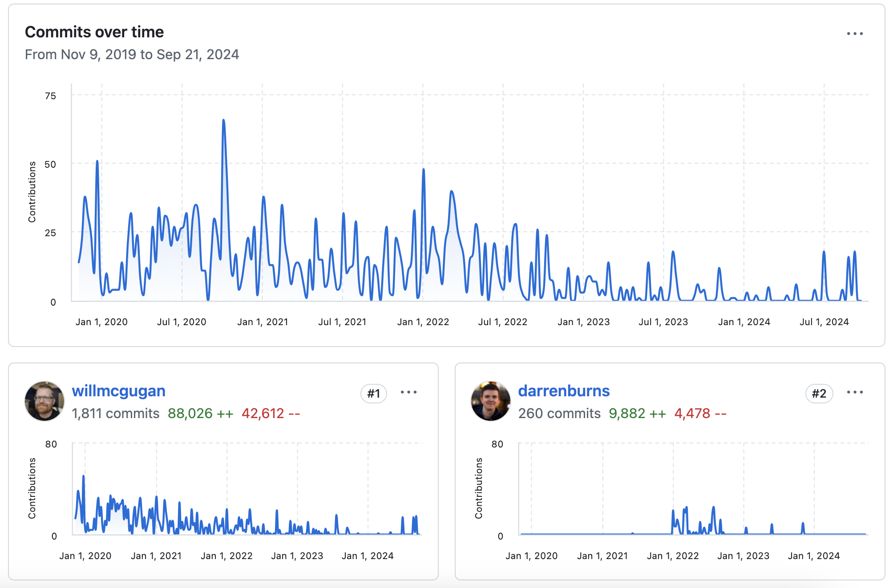This screenshot has height=588, width=889.
Task: Open willmcgugan card three-dot menu
Action: click(x=408, y=392)
